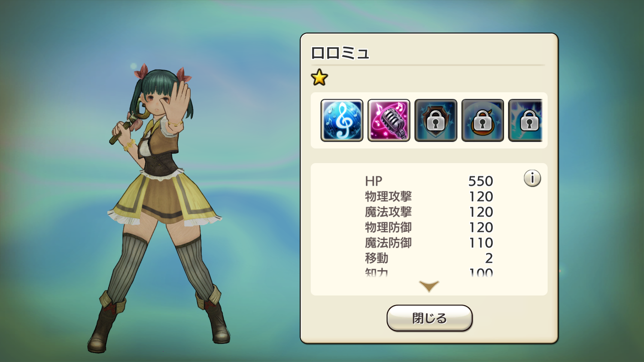Screen dimensions: 644x362
Task: Open stat info with the i icon
Action: (532, 178)
